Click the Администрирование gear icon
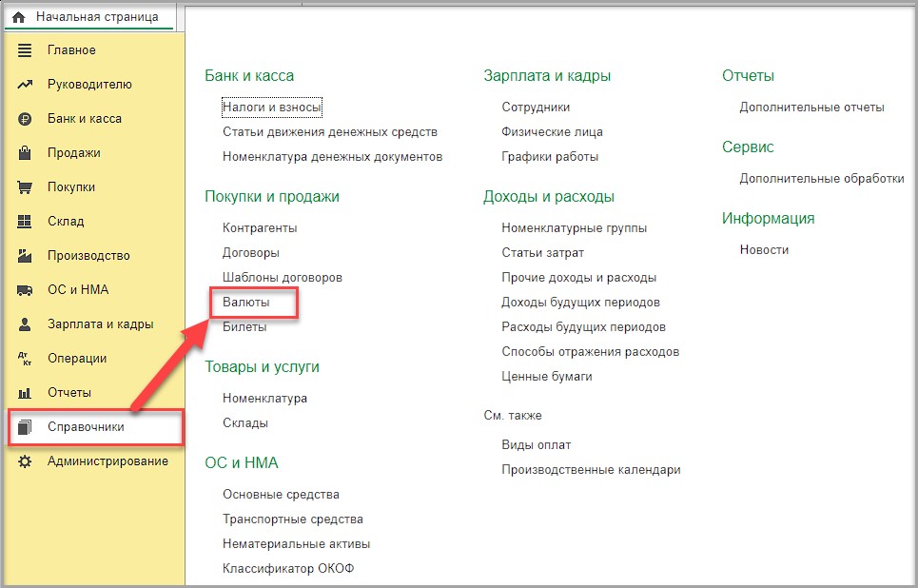Image resolution: width=918 pixels, height=588 pixels. click(x=25, y=461)
